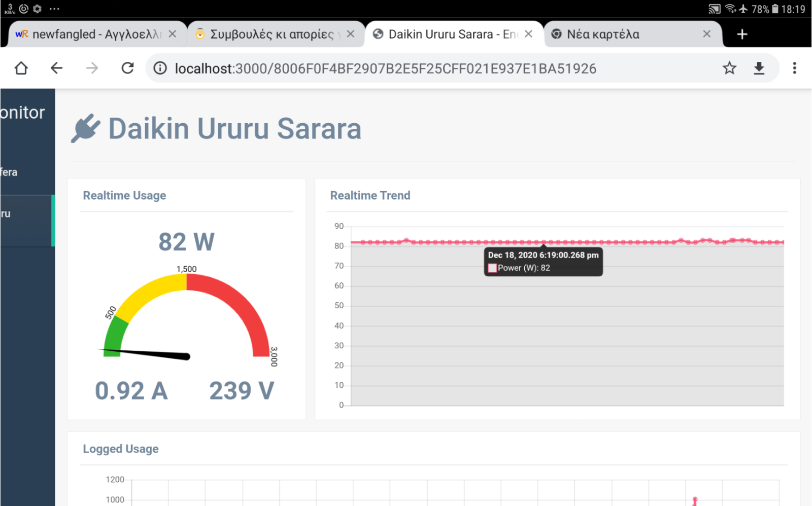
Task: Click the Dec 18, 2020 tooltip timestamp
Action: [544, 255]
